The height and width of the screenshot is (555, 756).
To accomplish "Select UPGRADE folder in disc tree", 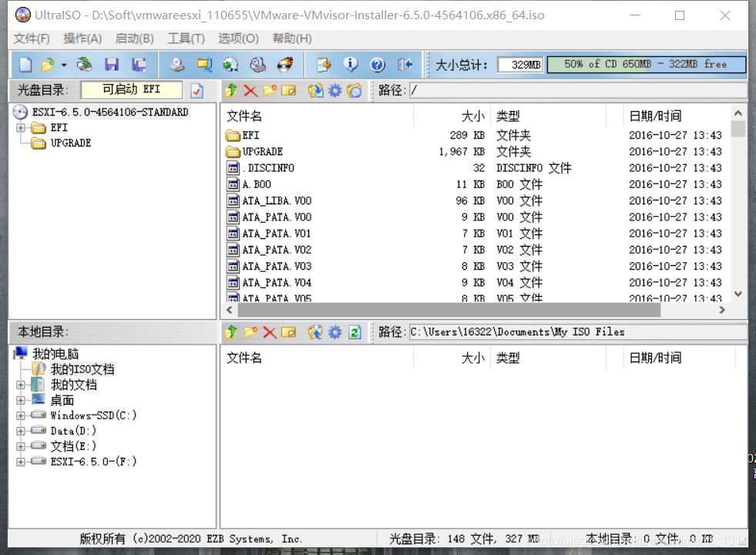I will click(70, 143).
